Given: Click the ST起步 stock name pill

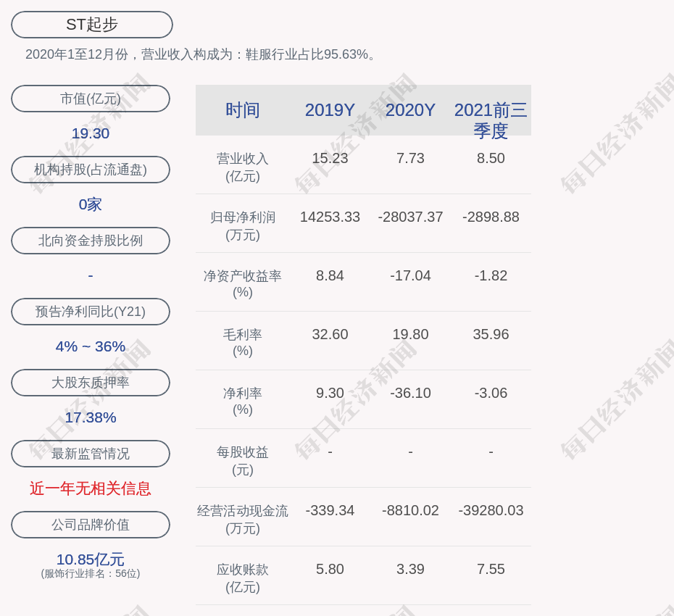Looking at the screenshot, I should (92, 25).
